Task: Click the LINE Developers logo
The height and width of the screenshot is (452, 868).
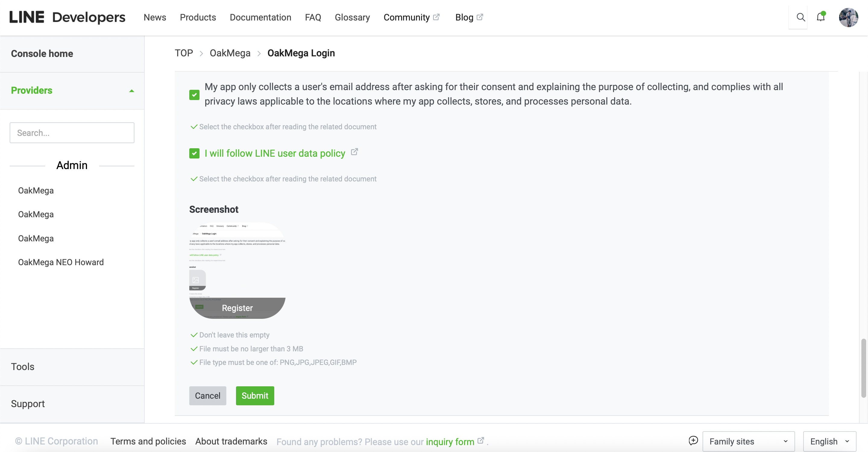Action: point(67,17)
